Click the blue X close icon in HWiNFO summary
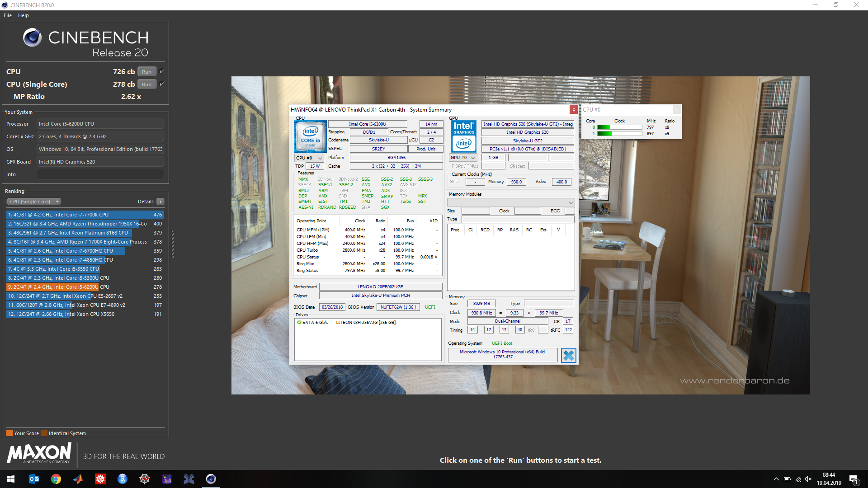 click(x=568, y=356)
